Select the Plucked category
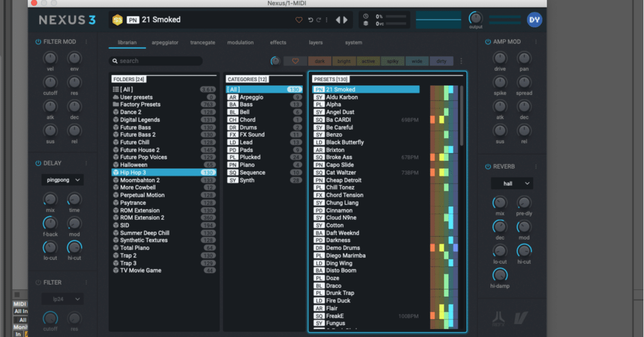 265,157
